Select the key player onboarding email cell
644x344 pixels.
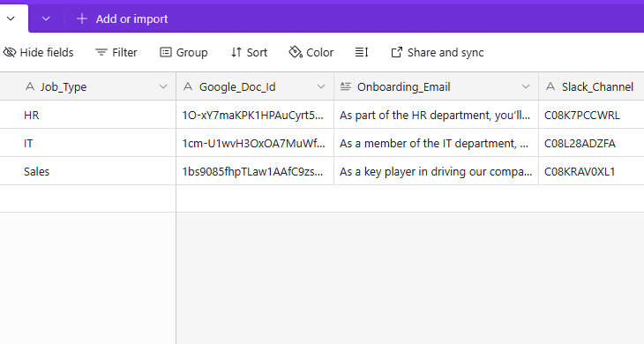coord(436,171)
